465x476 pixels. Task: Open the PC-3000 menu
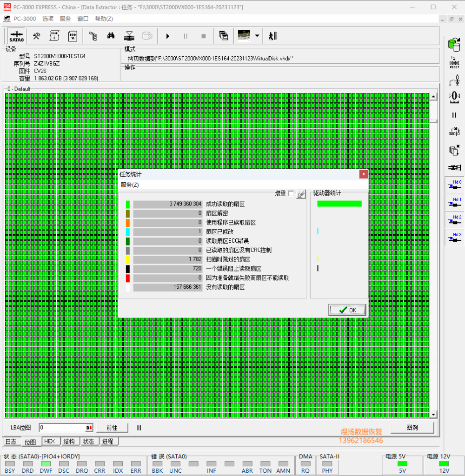point(25,19)
